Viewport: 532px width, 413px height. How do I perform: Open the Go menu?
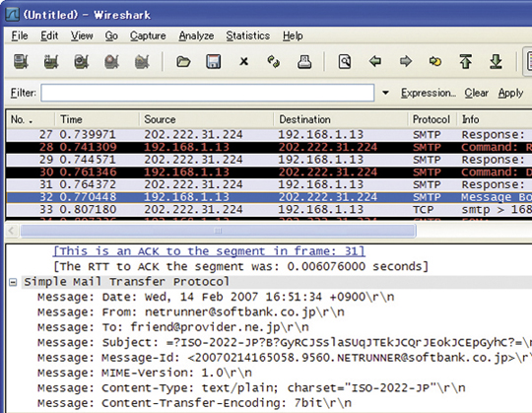[x=111, y=35]
